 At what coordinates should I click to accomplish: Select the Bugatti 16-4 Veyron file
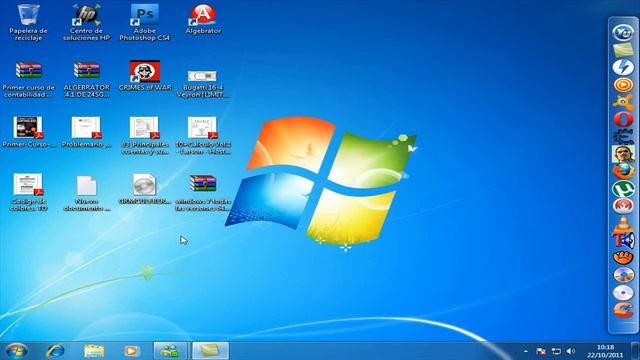pyautogui.click(x=203, y=84)
